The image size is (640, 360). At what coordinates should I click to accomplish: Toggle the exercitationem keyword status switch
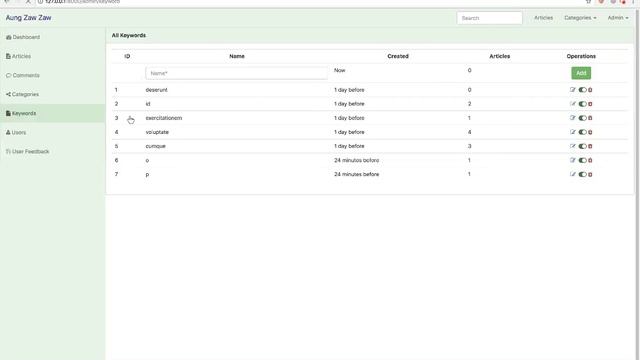(582, 118)
